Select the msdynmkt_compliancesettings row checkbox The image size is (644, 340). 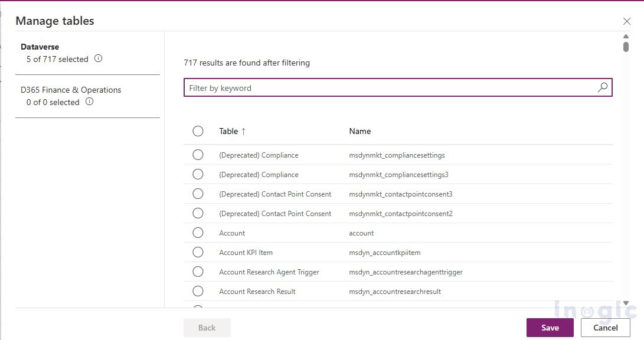[198, 155]
